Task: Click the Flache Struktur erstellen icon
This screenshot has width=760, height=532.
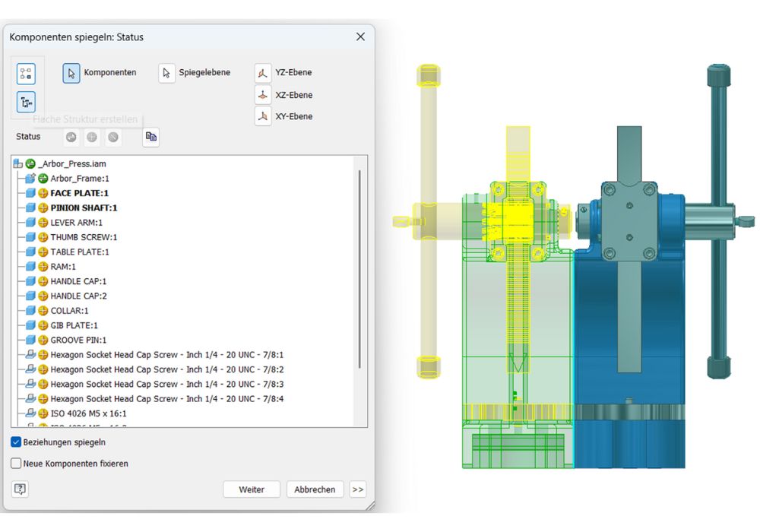Action: tap(26, 102)
